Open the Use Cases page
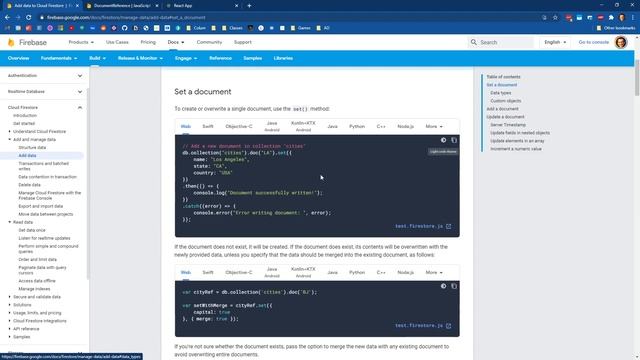Viewport: 640px width, 360px height. pos(117,42)
